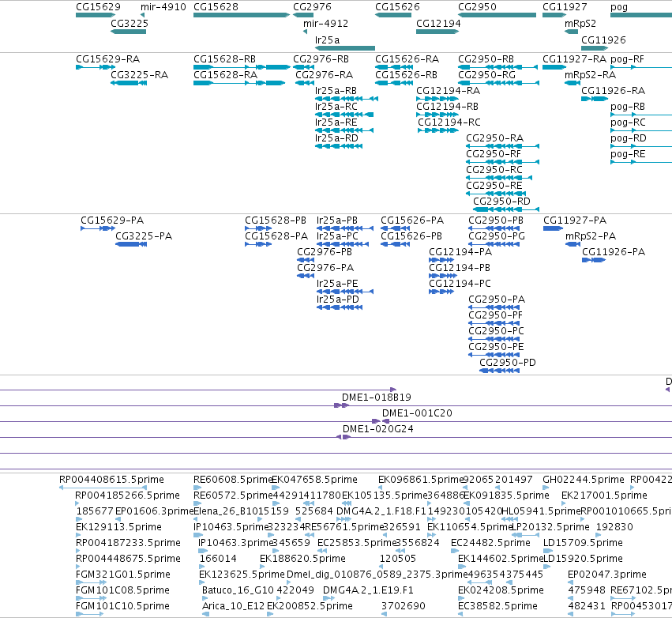Open the CG2950-PD protein label

[x=508, y=363]
